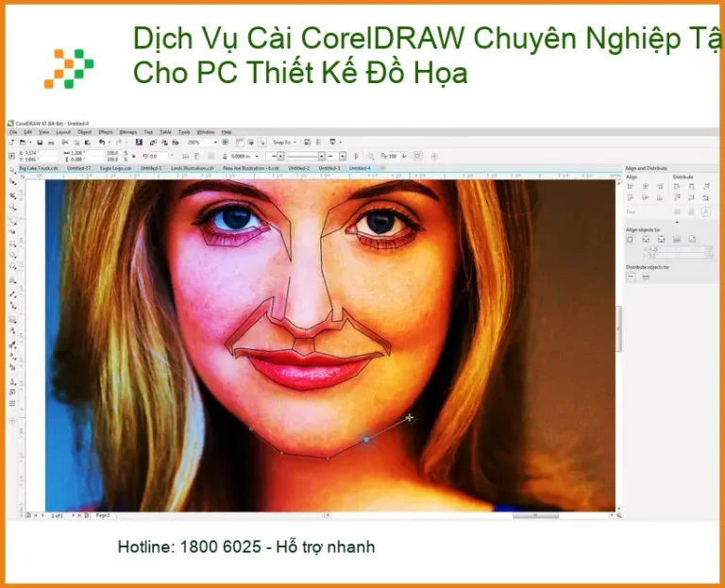Click the horizontal scrollbar thumb
The image size is (725, 588).
(x=535, y=515)
